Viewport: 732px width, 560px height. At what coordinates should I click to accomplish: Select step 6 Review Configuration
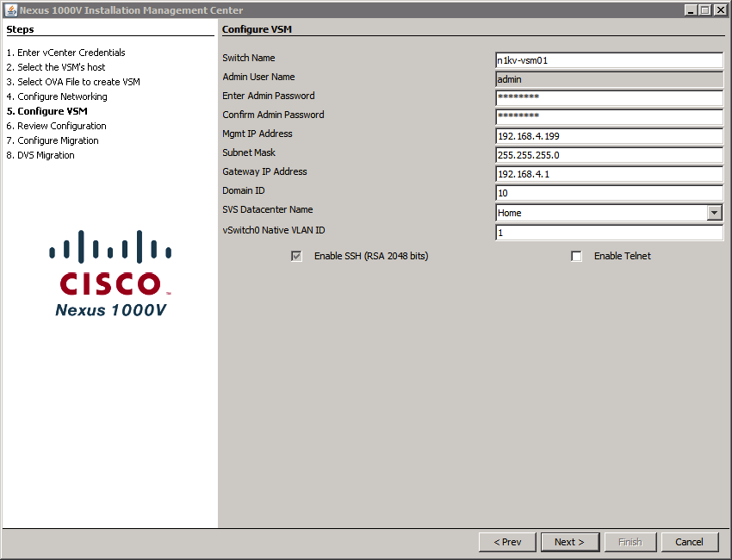57,126
